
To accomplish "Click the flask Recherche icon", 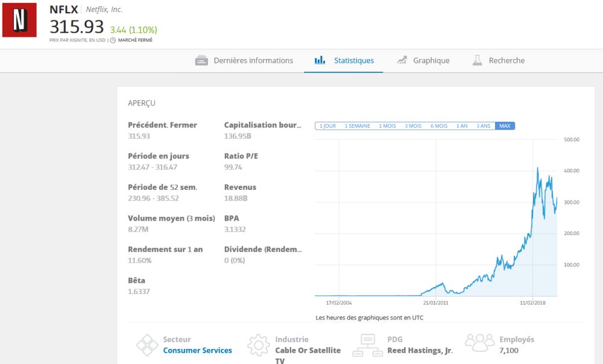I will (x=477, y=60).
